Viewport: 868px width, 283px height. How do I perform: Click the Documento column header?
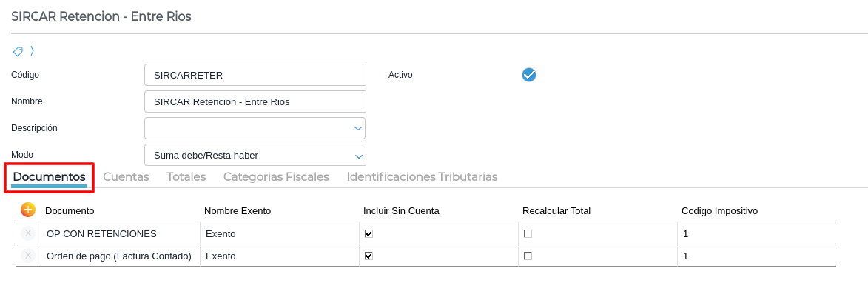(x=70, y=210)
